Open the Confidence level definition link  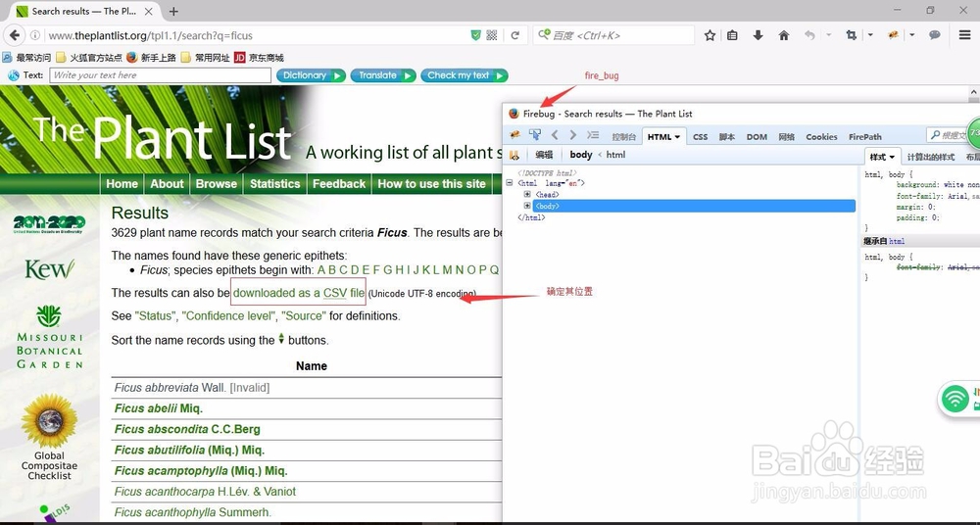click(x=228, y=315)
